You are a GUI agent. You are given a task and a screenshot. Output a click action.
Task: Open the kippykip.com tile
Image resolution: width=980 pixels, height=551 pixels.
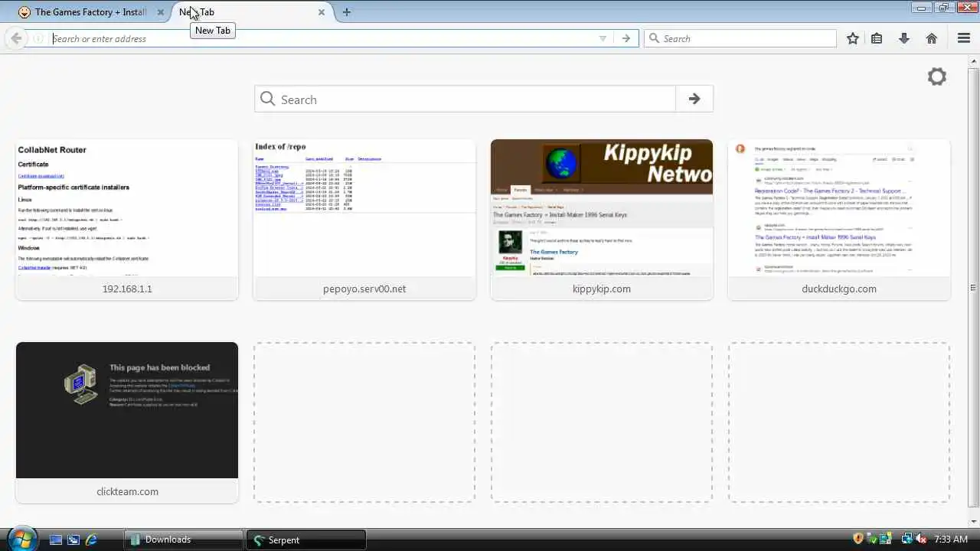[x=602, y=219]
